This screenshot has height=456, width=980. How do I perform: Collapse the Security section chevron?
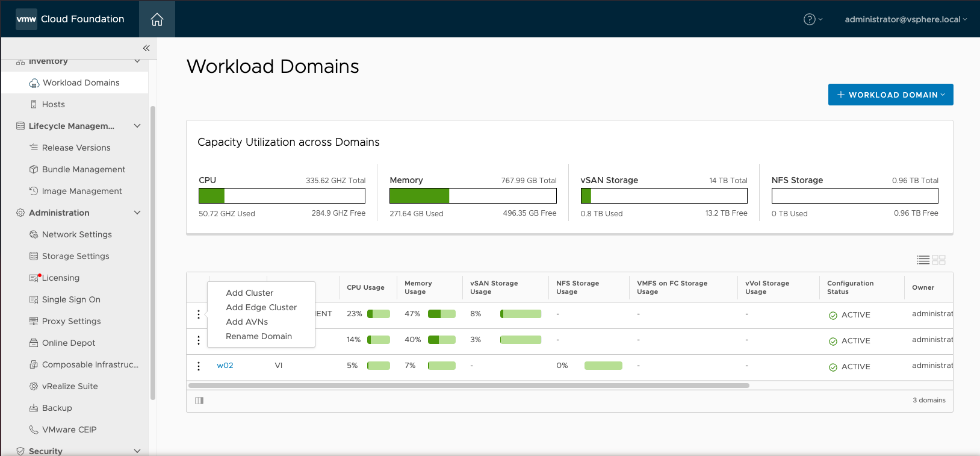pyautogui.click(x=137, y=451)
